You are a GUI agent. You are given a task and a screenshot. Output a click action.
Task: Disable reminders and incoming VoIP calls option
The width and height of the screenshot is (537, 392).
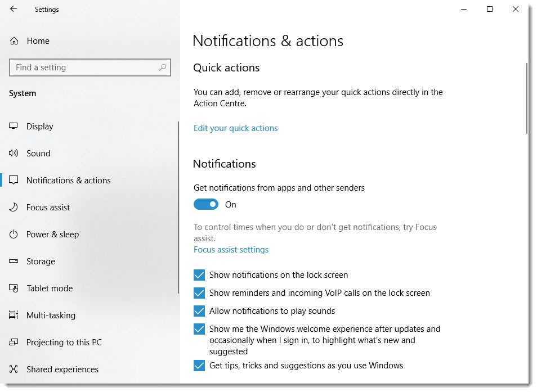[199, 293]
